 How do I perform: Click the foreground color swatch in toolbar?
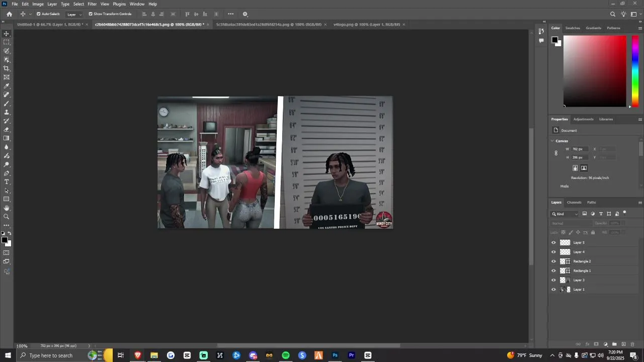[x=5, y=240]
